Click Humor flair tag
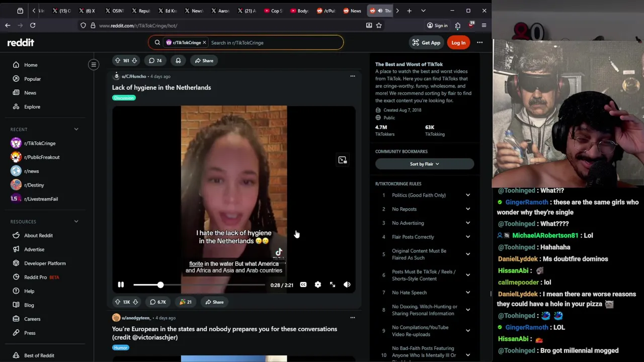Viewport: 644px width, 362px height. (120, 348)
